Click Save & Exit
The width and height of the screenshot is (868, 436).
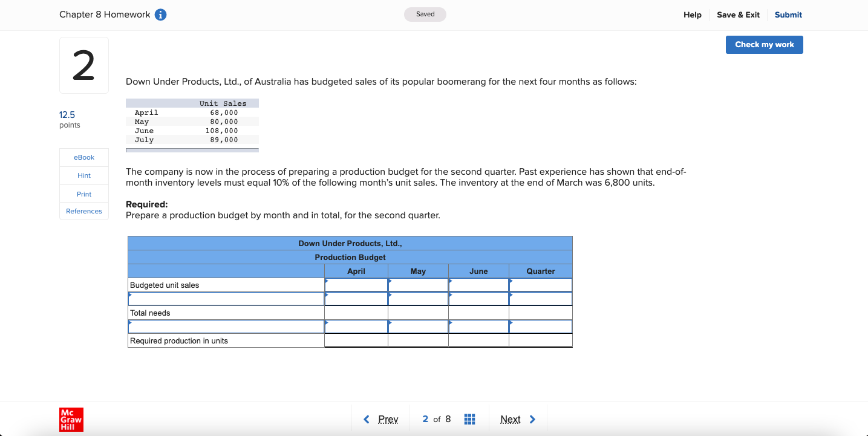(738, 15)
